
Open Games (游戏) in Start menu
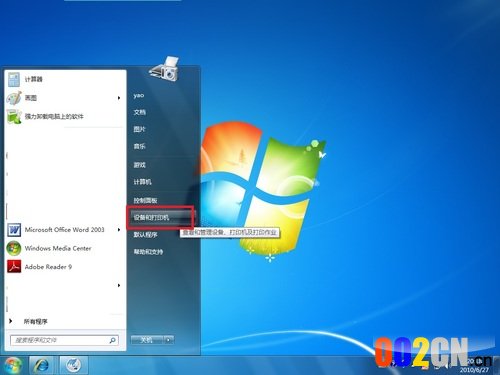[x=140, y=165]
